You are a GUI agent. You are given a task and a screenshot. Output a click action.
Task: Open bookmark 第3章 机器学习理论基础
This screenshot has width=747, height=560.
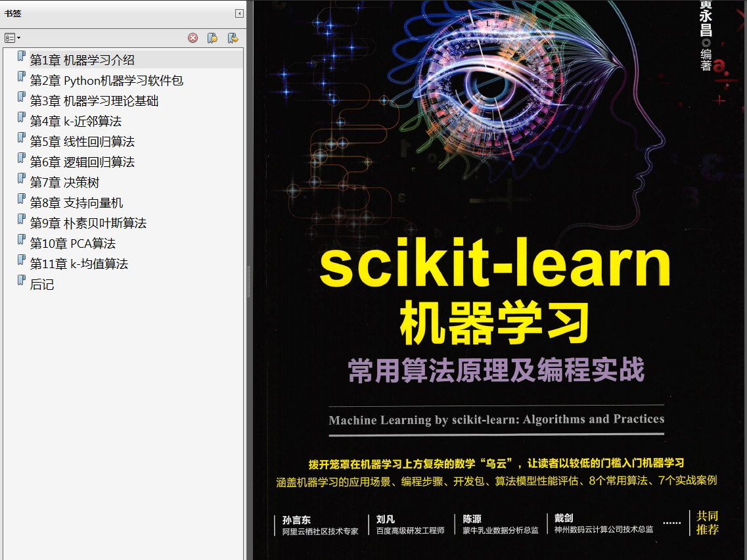click(95, 101)
